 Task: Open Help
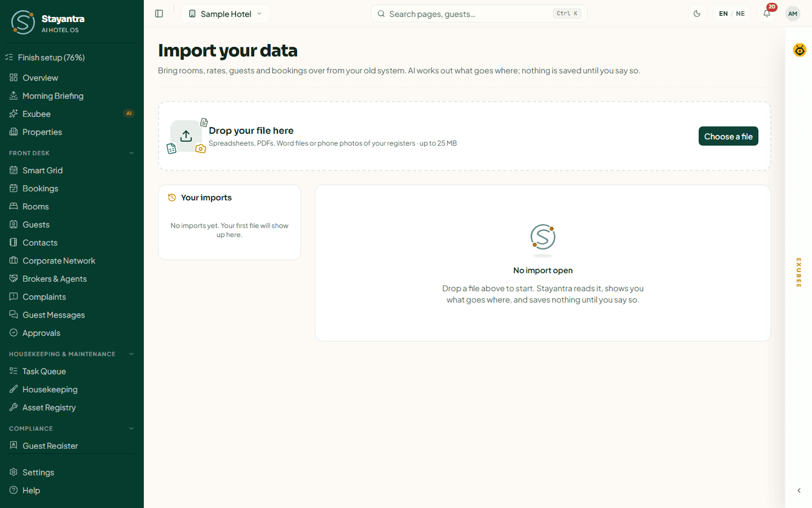click(72, 491)
